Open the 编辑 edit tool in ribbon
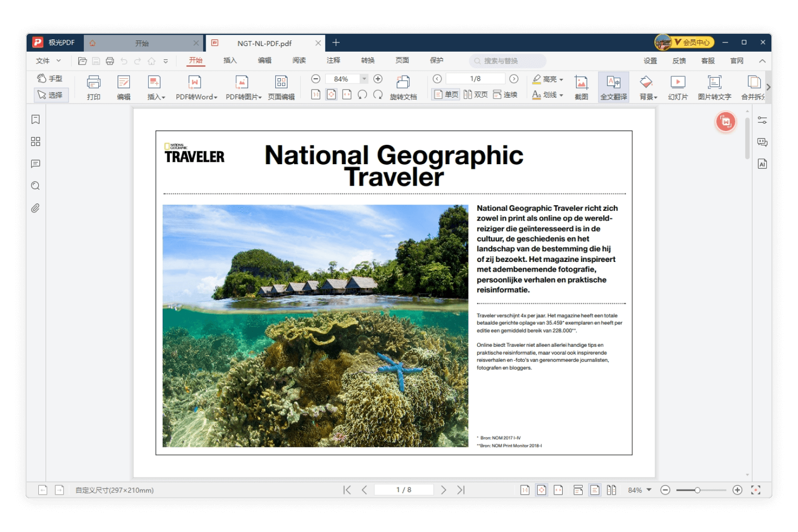 tap(124, 87)
